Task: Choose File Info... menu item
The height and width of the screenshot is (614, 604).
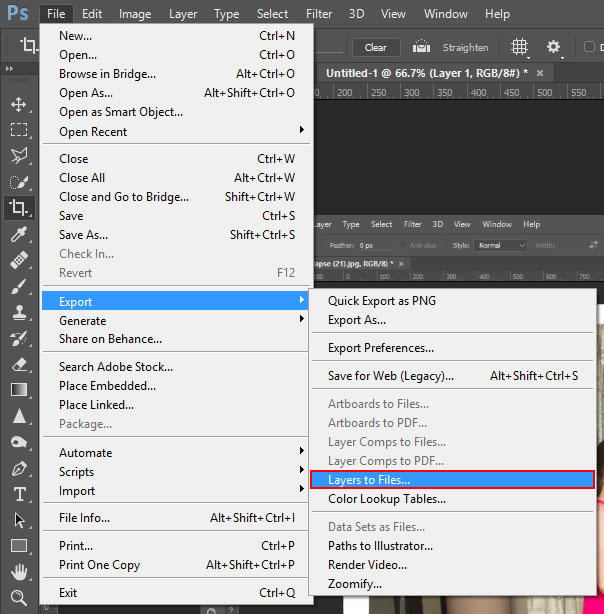Action: (x=175, y=518)
